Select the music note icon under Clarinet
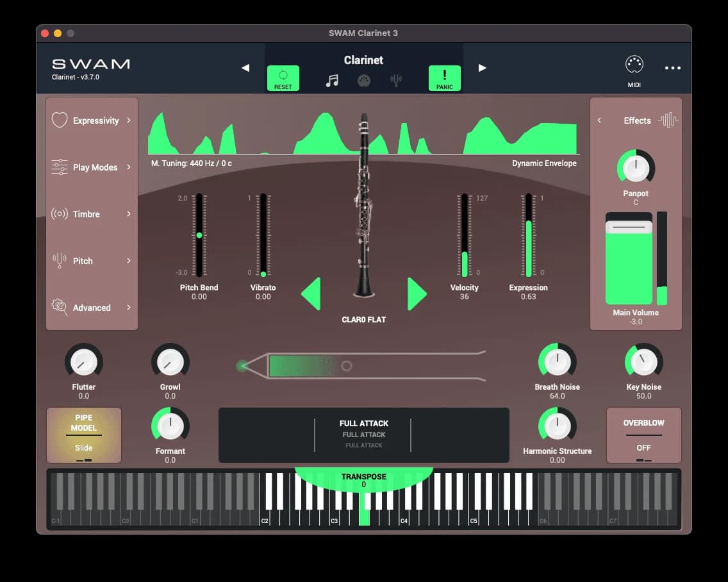728x582 pixels. pyautogui.click(x=332, y=81)
